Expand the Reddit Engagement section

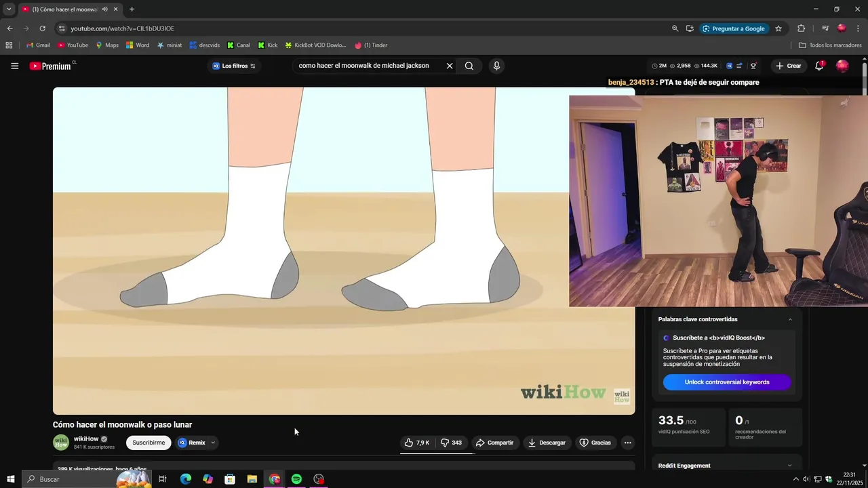coord(790,466)
